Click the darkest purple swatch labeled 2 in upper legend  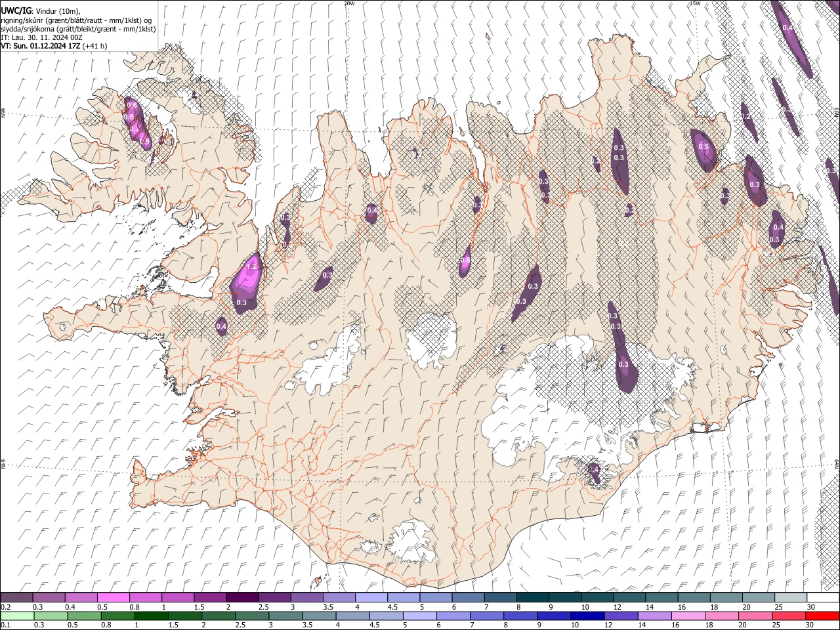point(241,598)
